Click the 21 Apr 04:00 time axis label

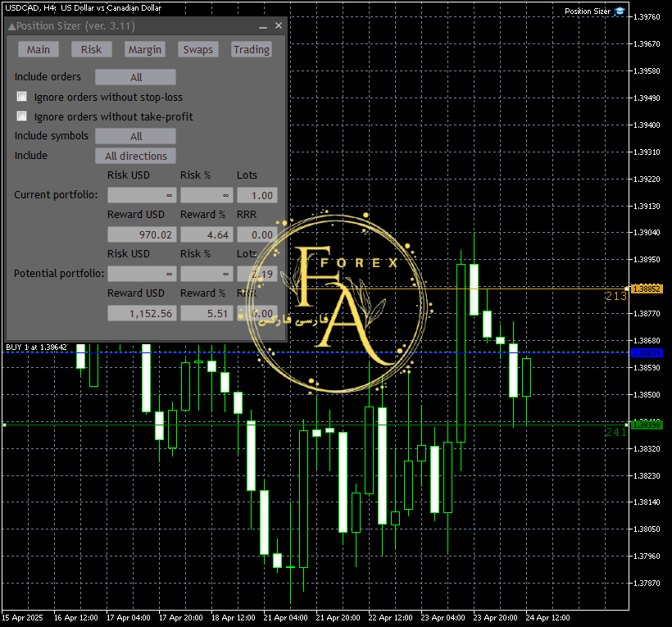(285, 617)
